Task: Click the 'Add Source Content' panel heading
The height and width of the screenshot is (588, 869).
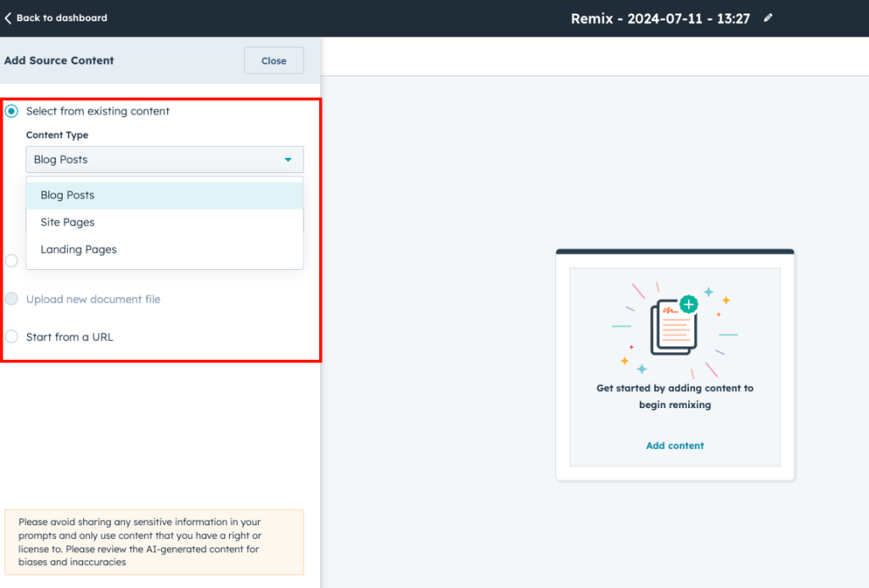Action: pyautogui.click(x=59, y=61)
